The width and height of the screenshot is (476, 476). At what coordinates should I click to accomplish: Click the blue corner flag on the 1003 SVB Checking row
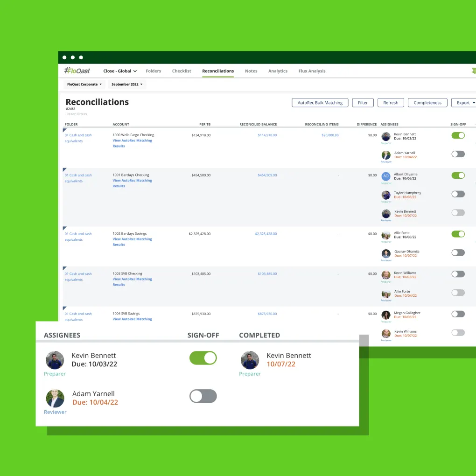64,268
